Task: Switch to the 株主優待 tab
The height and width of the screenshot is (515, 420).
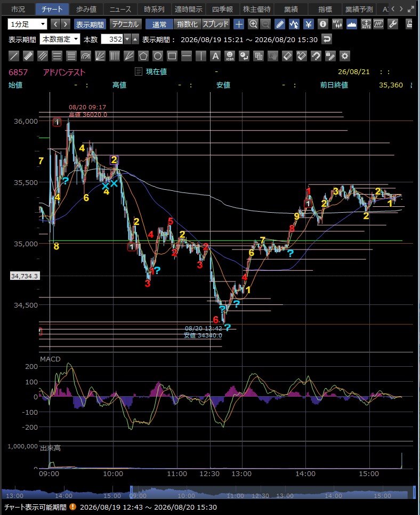Action: [x=257, y=10]
